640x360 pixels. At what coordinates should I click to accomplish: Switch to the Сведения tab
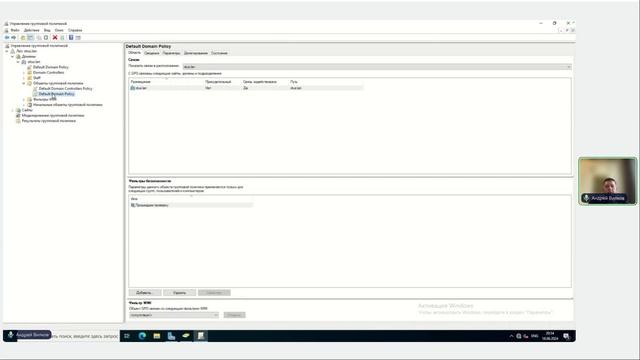151,53
